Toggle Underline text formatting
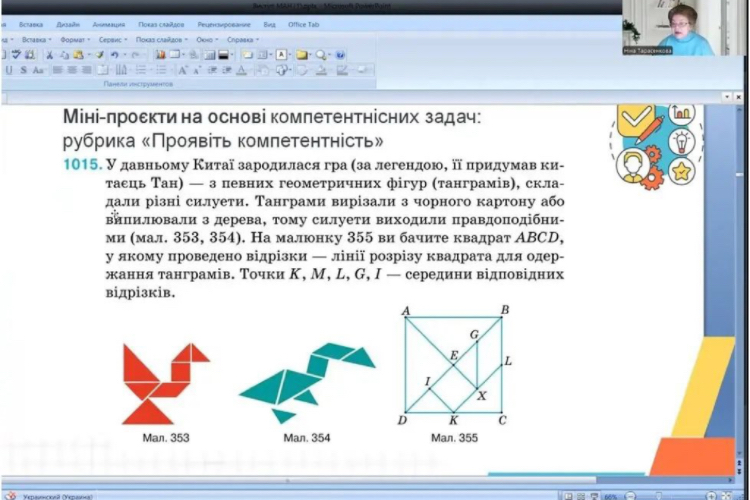The width and height of the screenshot is (750, 500). (x=9, y=70)
